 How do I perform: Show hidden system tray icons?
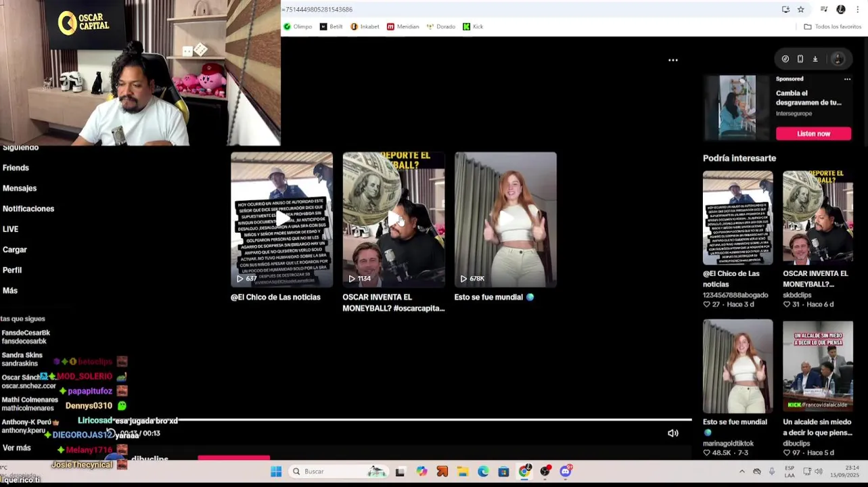(741, 471)
